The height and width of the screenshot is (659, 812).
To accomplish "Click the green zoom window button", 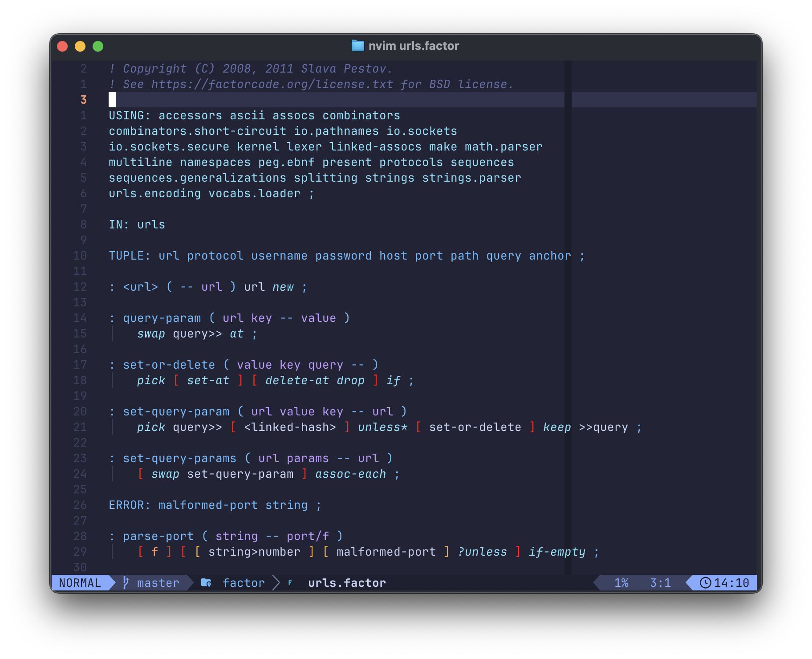I will pyautogui.click(x=98, y=46).
